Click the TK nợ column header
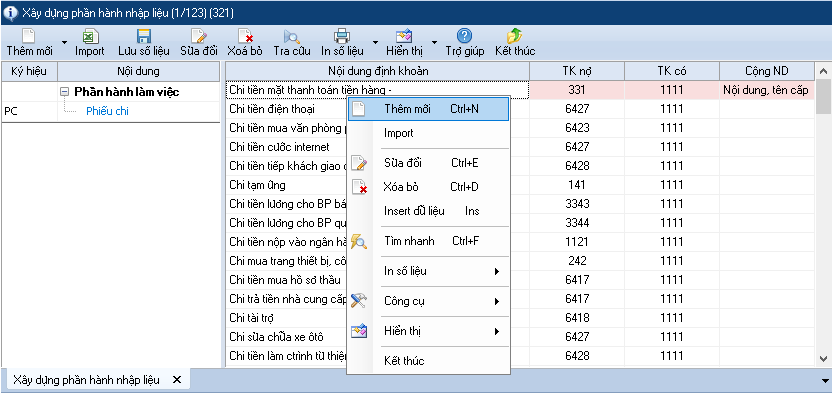 pyautogui.click(x=577, y=71)
